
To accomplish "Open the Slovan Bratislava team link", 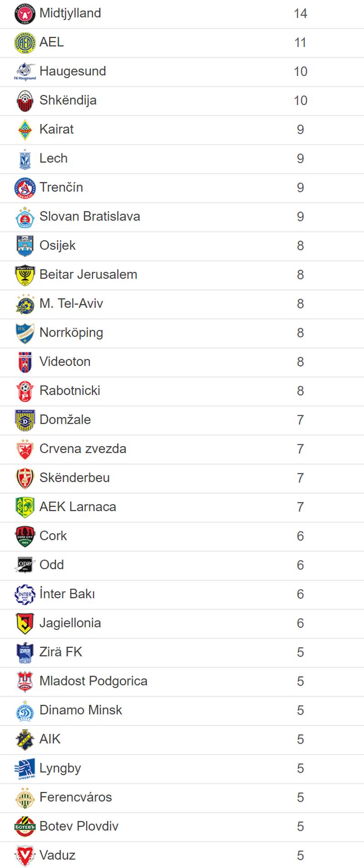I will 90,216.
